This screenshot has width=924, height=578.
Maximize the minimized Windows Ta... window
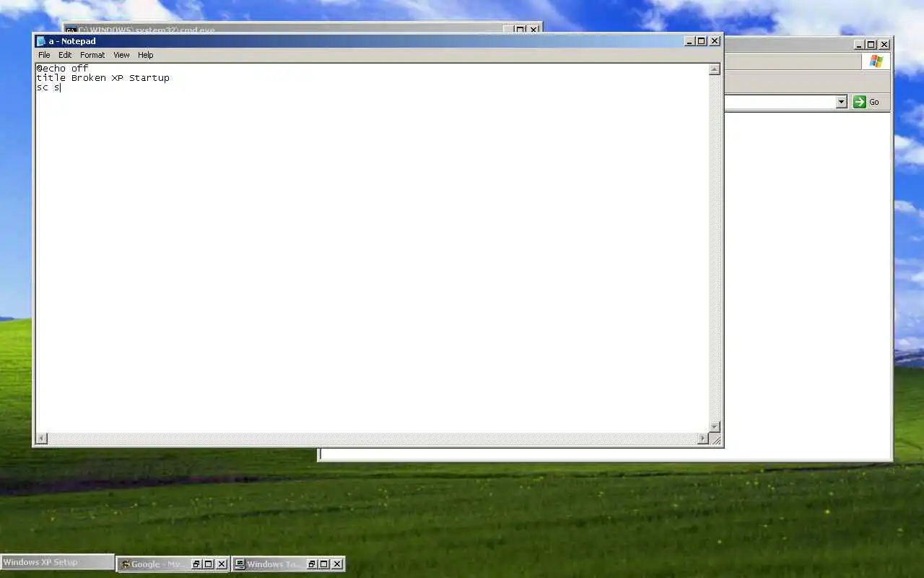tap(324, 564)
